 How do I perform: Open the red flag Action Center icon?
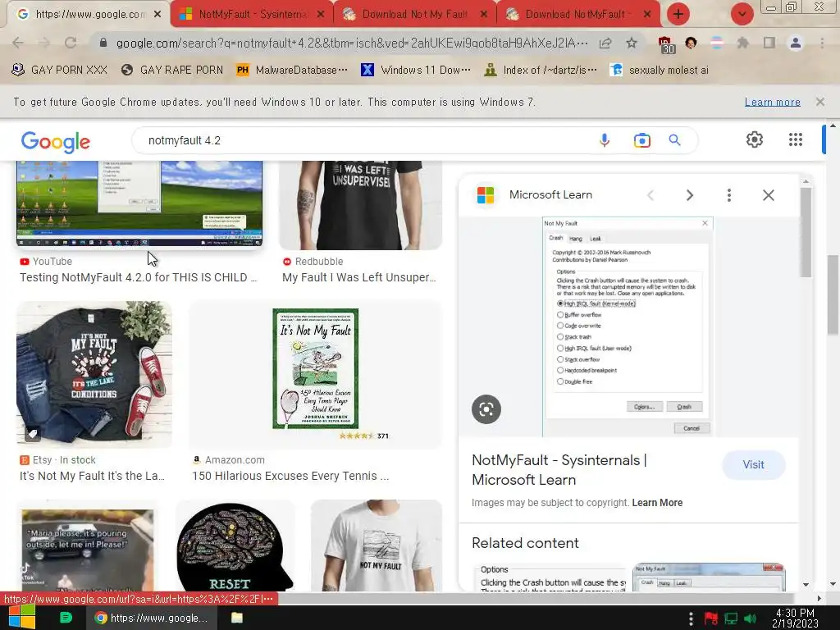coord(711,619)
